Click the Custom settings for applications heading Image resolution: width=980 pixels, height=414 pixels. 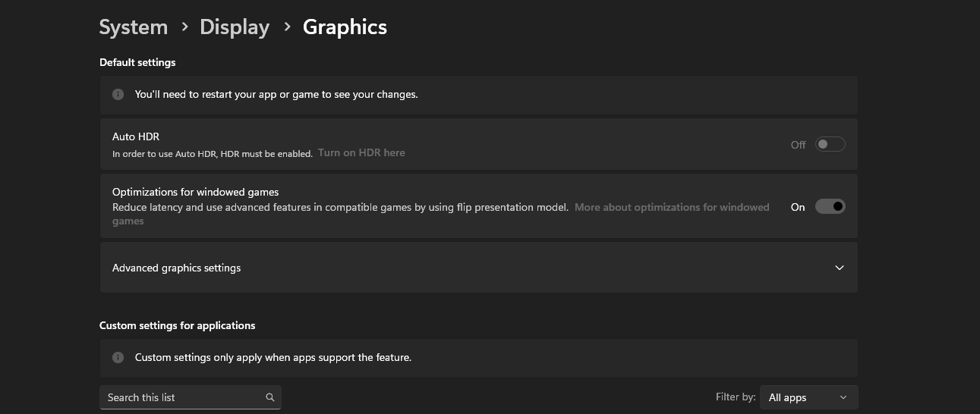click(x=177, y=325)
